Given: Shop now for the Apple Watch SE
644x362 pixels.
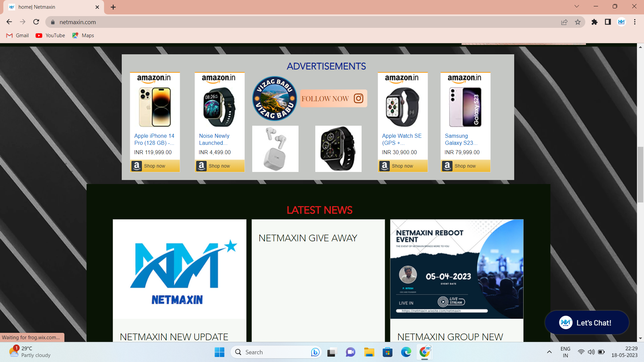Looking at the screenshot, I should click(403, 166).
